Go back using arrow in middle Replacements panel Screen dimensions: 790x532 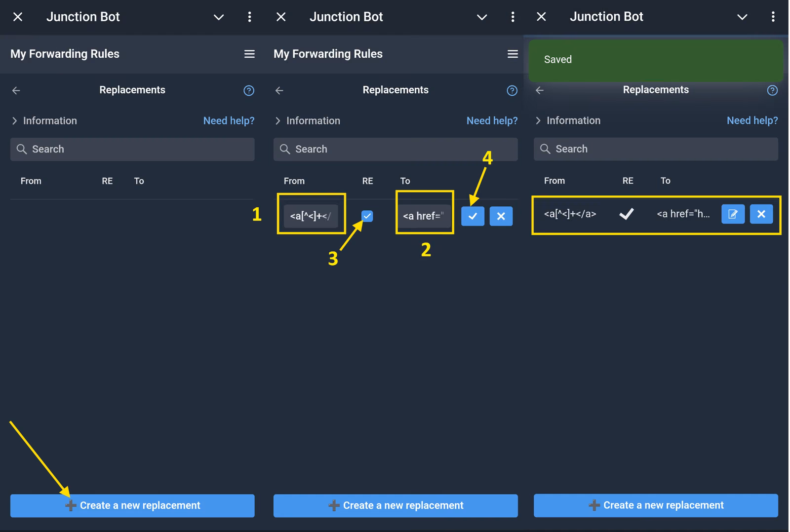pyautogui.click(x=279, y=90)
